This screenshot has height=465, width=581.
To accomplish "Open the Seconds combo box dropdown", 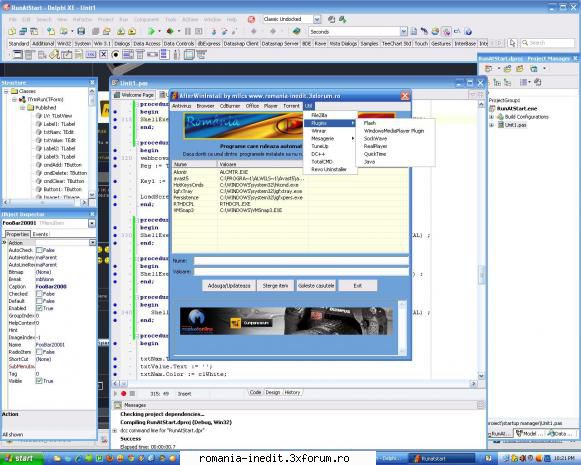I will [404, 31].
